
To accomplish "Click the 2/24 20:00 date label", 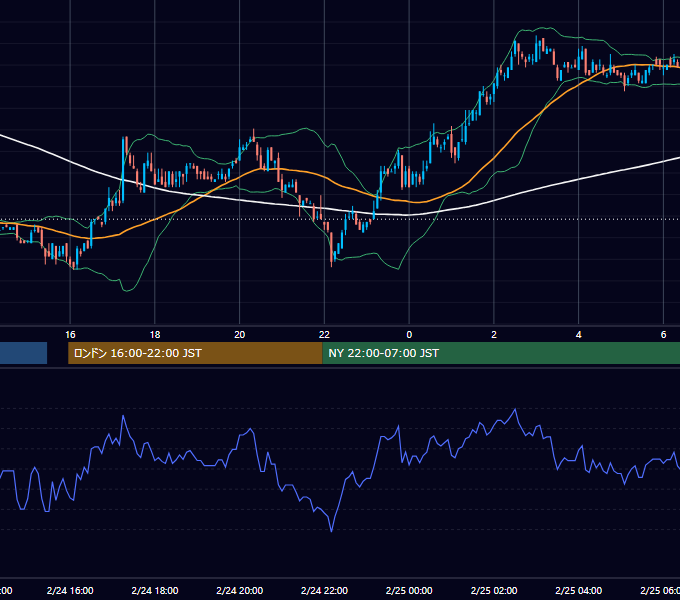I will tap(239, 590).
